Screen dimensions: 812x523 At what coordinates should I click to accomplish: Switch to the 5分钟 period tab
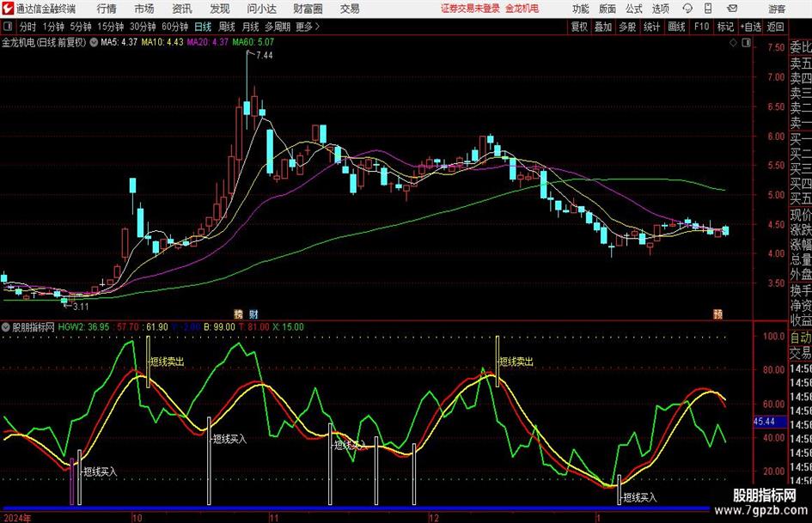(x=81, y=27)
